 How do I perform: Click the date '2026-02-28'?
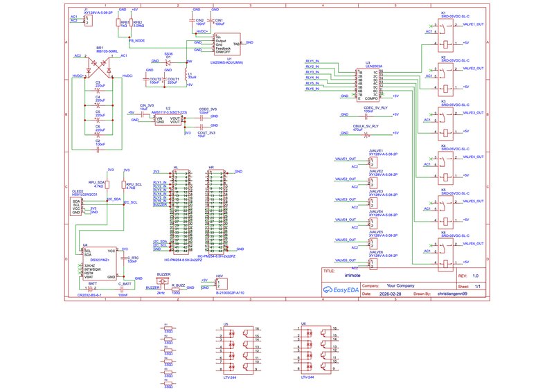(391, 294)
